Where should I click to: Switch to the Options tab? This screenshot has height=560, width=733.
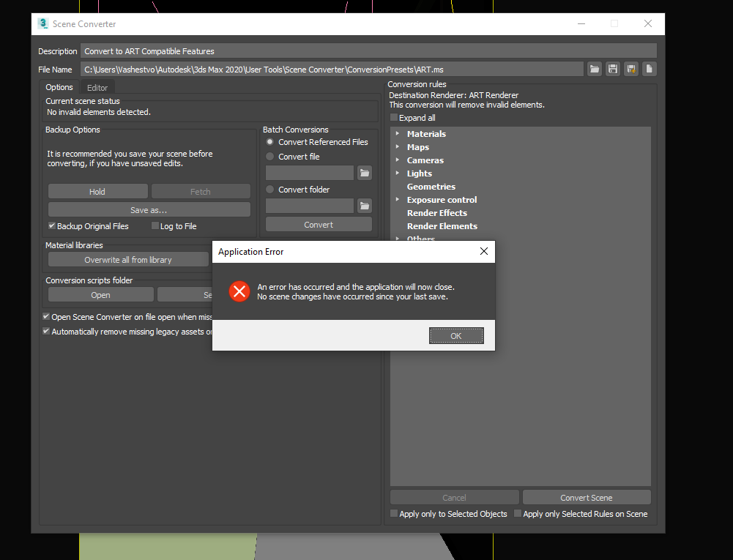pos(59,87)
